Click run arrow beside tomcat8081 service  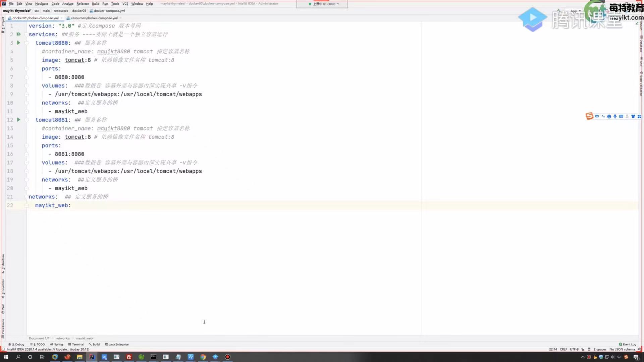[18, 120]
